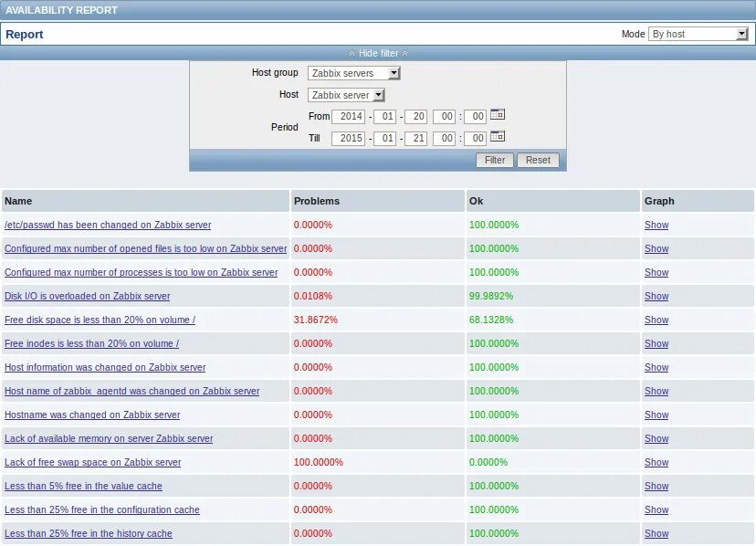
Task: Open 'Configured max number of processes' trigger
Action: click(x=142, y=272)
